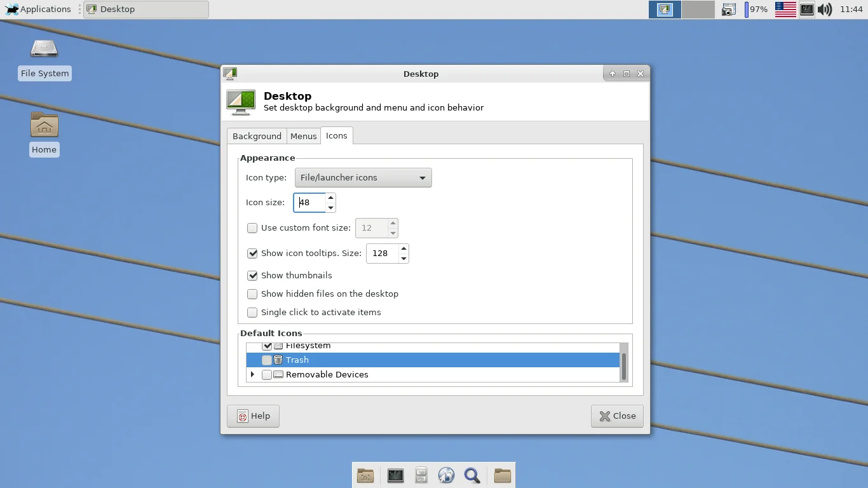
Task: Click the Desktop window button in the taskbar
Action: point(146,10)
